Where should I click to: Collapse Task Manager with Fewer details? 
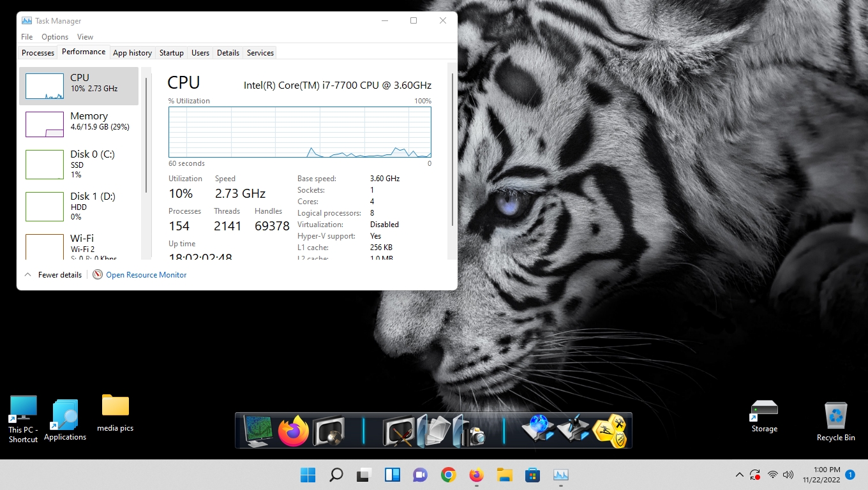coord(54,275)
